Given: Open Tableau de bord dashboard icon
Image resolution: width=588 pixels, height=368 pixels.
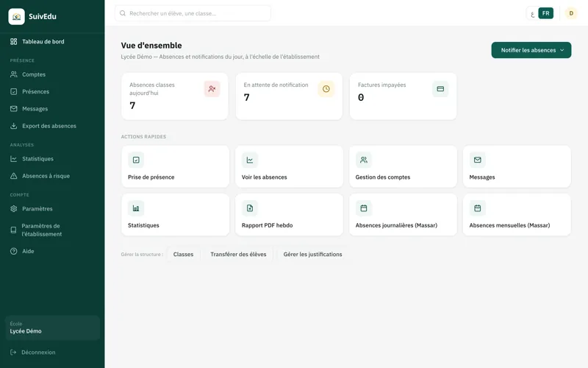Looking at the screenshot, I should click(13, 42).
